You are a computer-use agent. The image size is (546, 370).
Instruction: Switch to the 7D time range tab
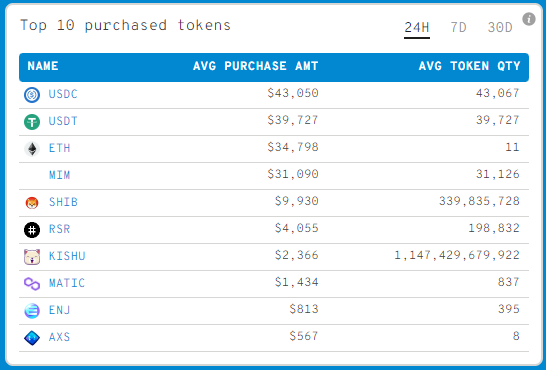pyautogui.click(x=458, y=27)
